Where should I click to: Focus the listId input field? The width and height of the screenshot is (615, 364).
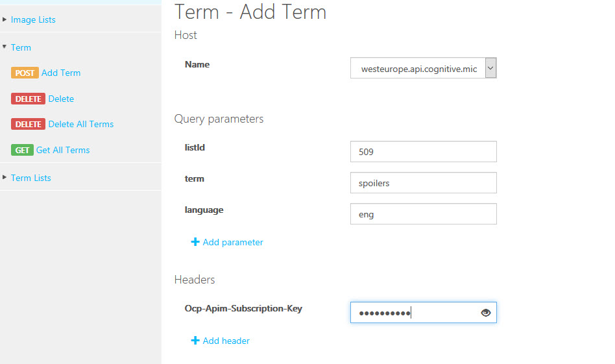pos(423,152)
